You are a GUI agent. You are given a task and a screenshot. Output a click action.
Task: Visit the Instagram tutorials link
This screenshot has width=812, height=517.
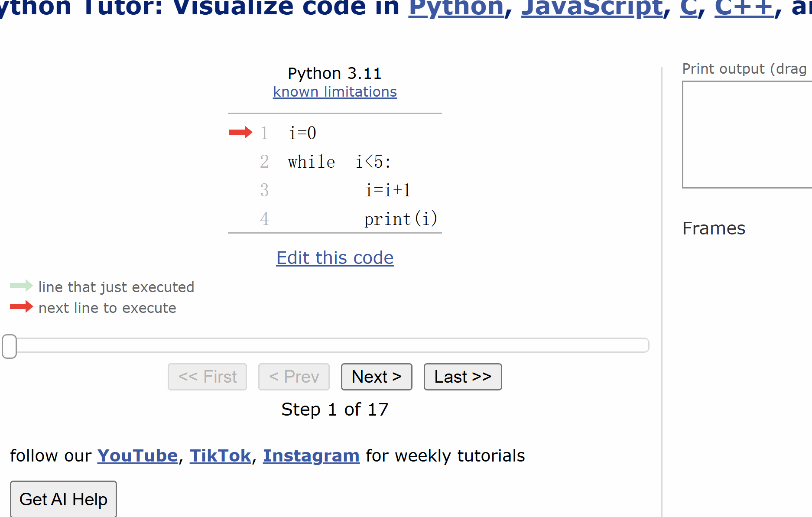[x=311, y=456]
